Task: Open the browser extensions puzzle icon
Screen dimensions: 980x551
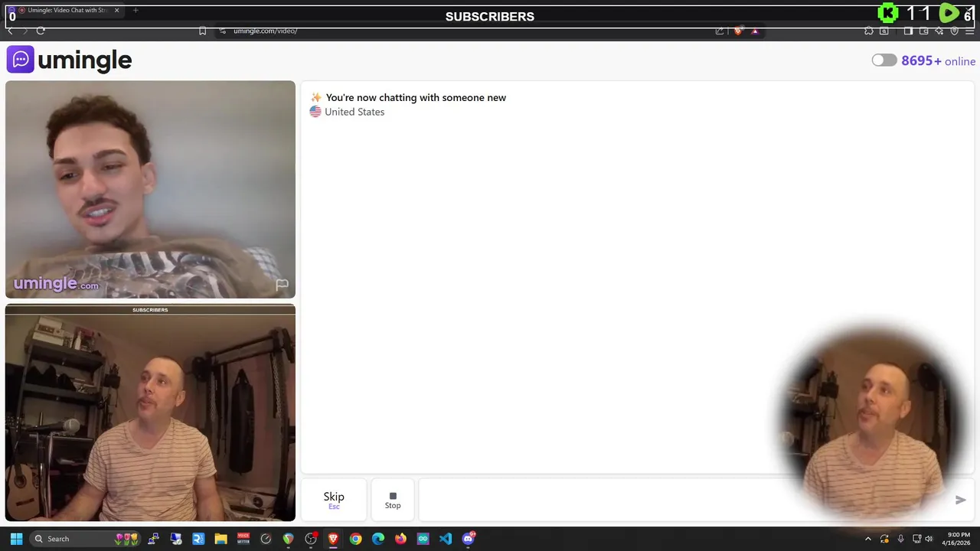Action: (869, 31)
